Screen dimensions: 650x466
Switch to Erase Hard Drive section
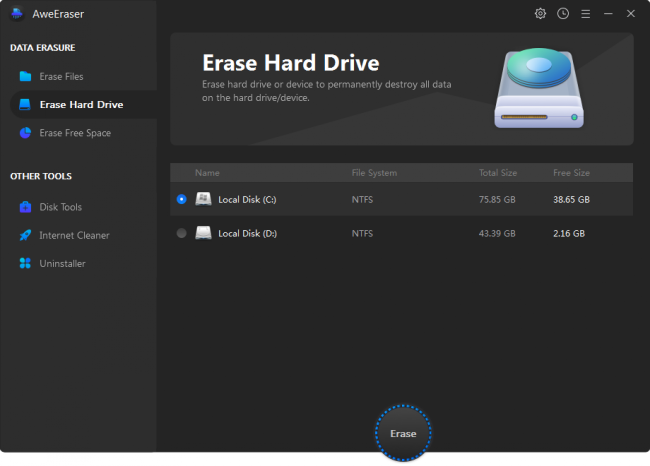(83, 104)
